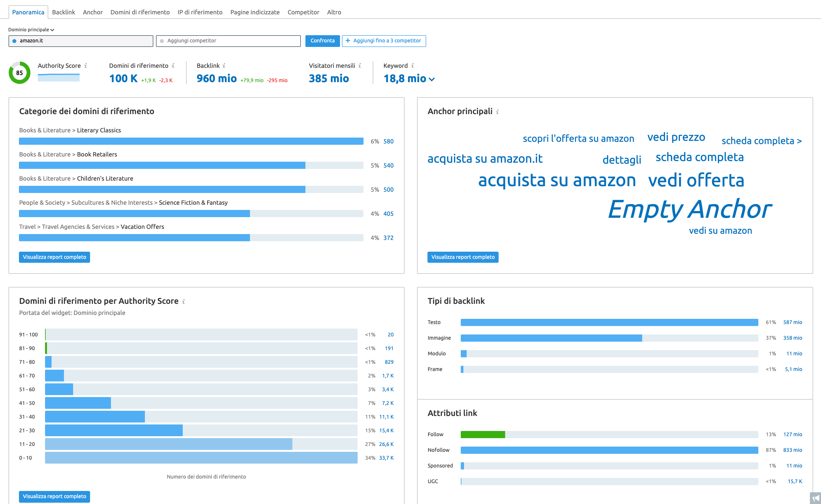Click the Literary Classics category bar

coord(191,141)
